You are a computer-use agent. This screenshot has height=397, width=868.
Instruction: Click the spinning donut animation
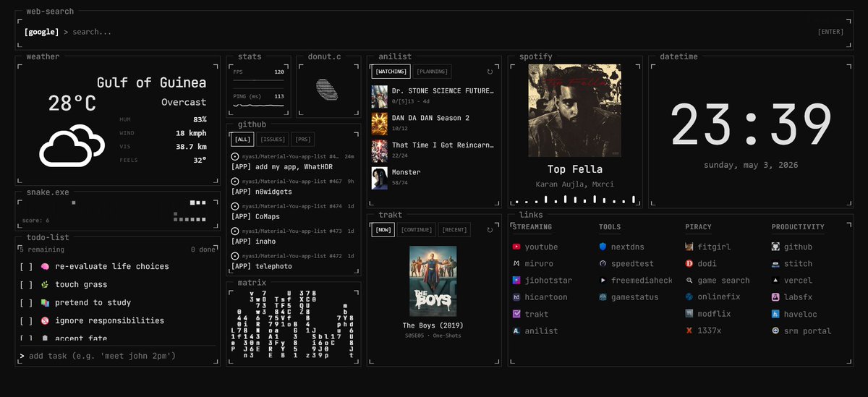[x=327, y=88]
